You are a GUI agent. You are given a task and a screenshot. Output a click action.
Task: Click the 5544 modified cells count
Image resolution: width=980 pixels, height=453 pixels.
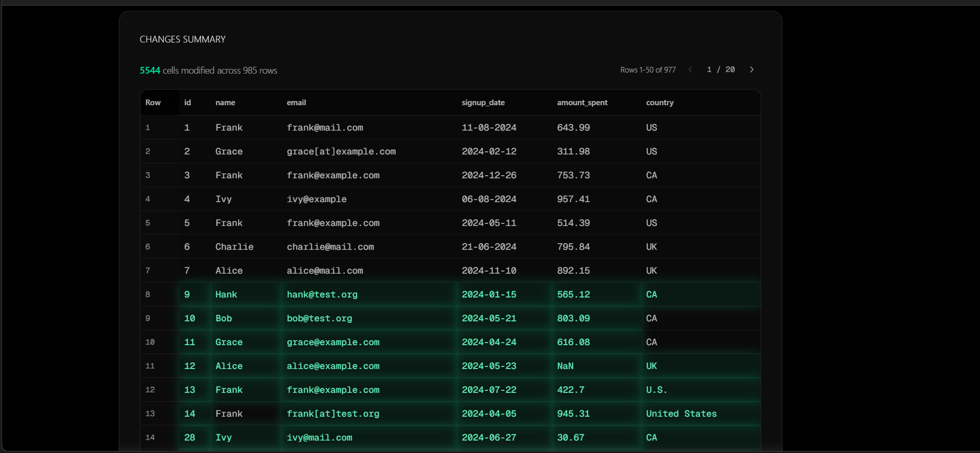point(150,70)
